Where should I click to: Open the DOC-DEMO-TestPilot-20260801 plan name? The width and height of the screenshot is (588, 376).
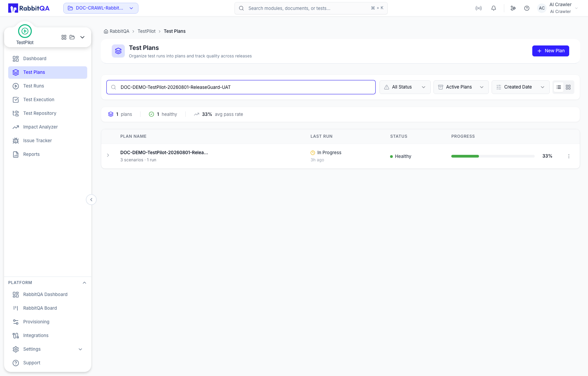click(x=164, y=153)
